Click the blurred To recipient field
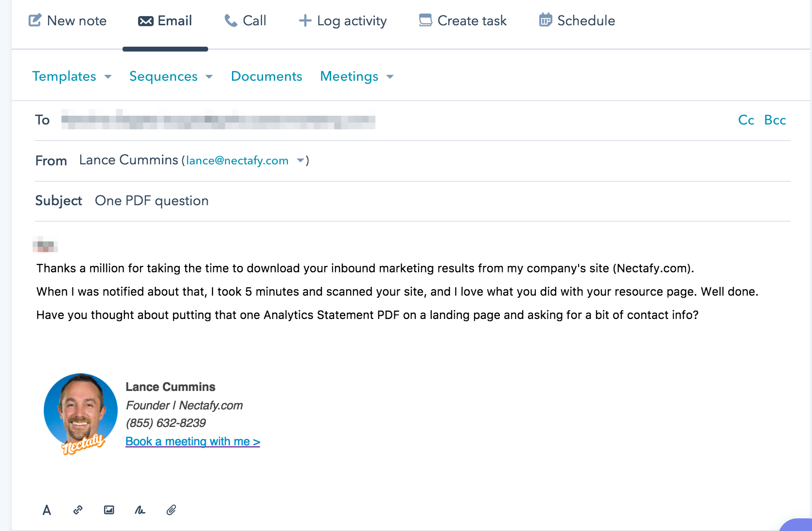812x531 pixels. [x=218, y=120]
